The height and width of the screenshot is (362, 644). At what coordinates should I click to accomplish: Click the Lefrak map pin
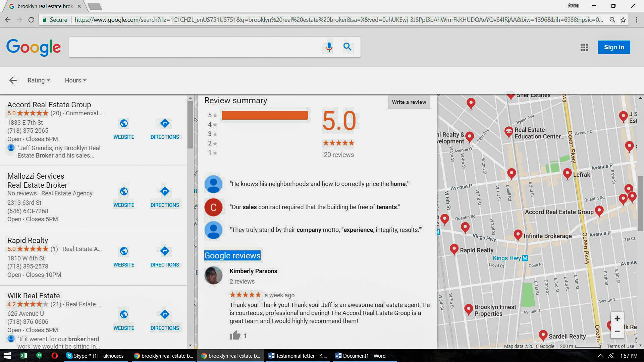(567, 174)
